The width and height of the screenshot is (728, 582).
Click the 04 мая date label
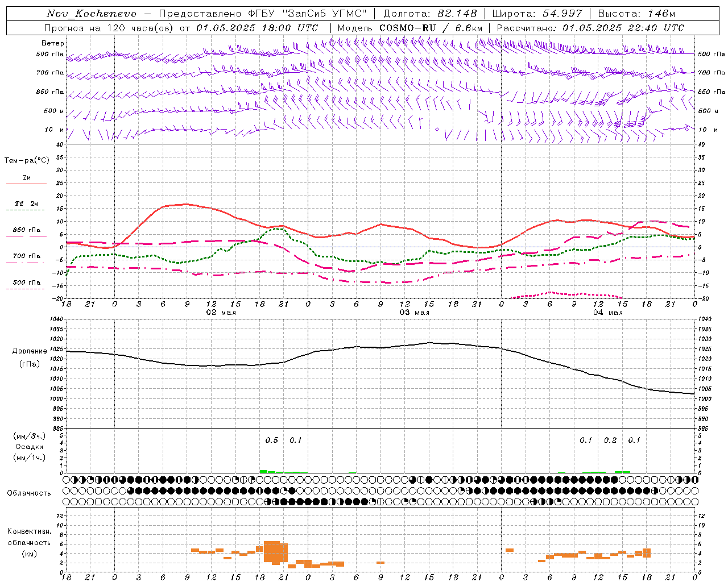click(x=608, y=313)
